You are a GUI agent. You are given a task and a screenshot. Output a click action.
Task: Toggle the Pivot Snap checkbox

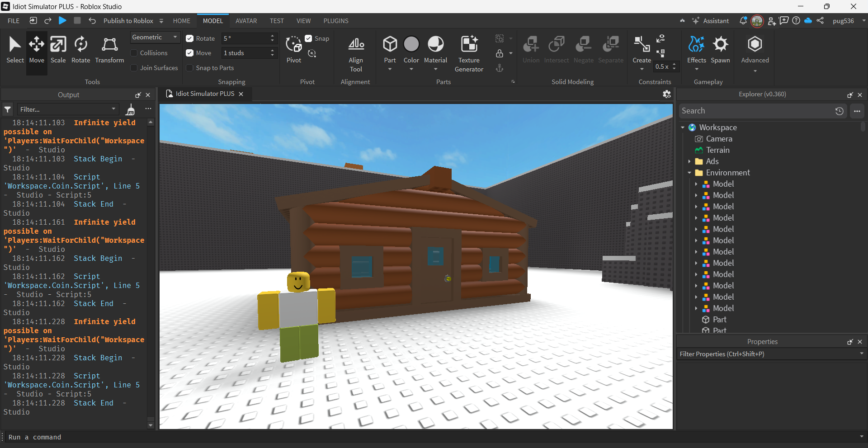[308, 38]
